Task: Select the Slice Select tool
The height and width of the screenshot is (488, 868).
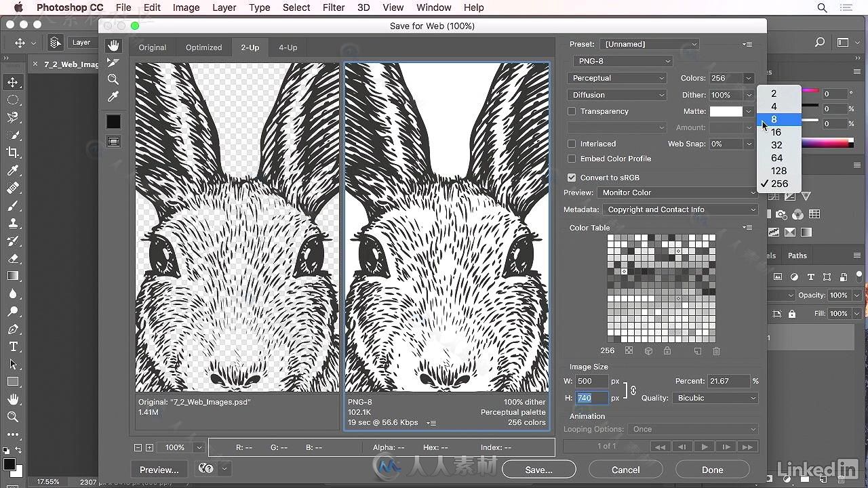Action: [x=113, y=62]
